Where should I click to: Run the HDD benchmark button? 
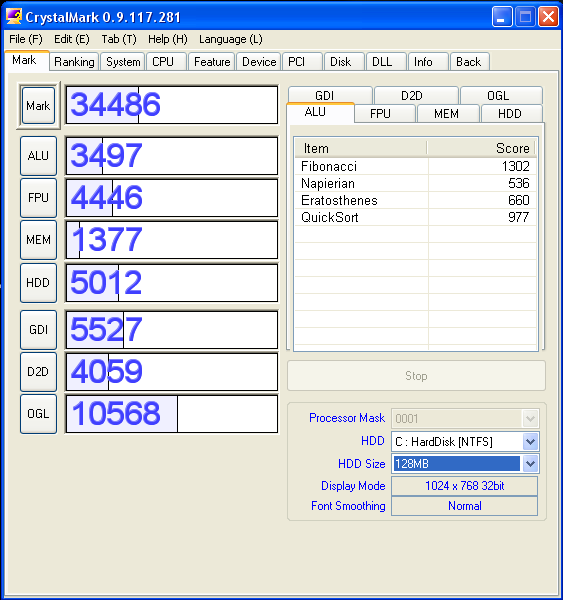coord(38,283)
